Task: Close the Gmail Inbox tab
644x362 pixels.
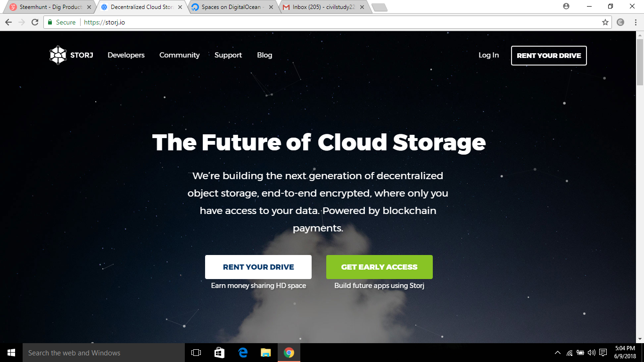Action: [362, 7]
